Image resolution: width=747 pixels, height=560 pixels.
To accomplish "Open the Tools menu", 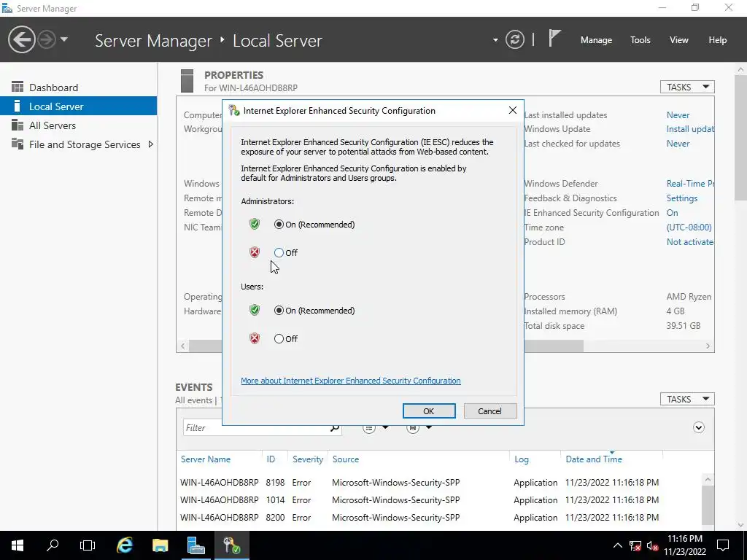I will coord(640,40).
